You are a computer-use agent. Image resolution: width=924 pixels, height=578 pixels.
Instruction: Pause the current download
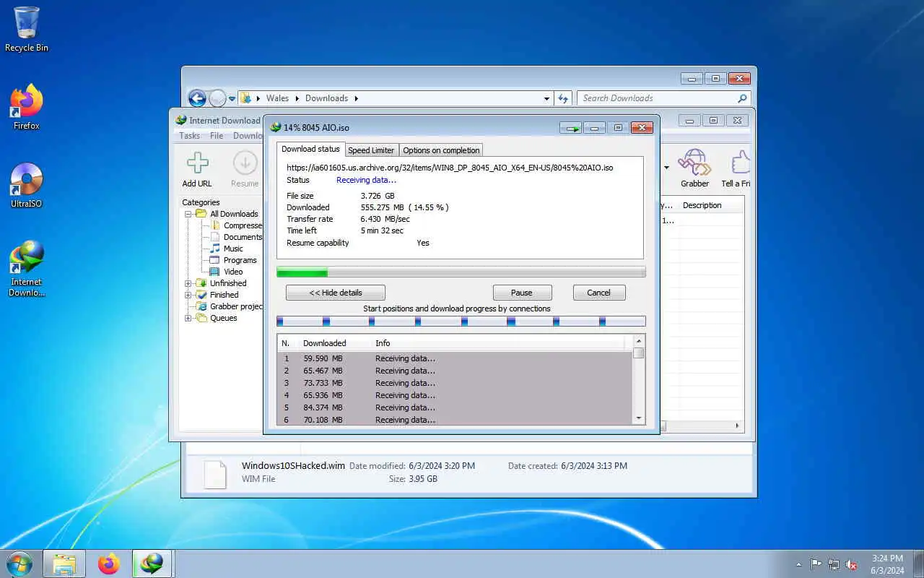[522, 293]
